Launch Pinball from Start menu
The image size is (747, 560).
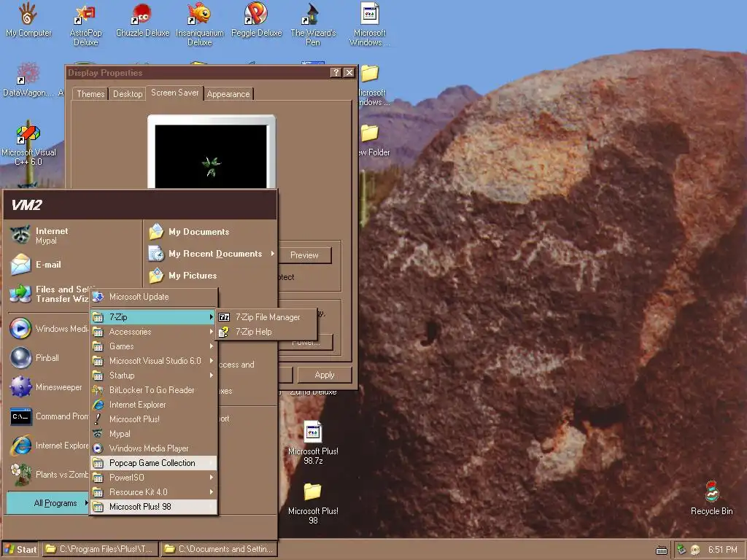click(x=47, y=357)
